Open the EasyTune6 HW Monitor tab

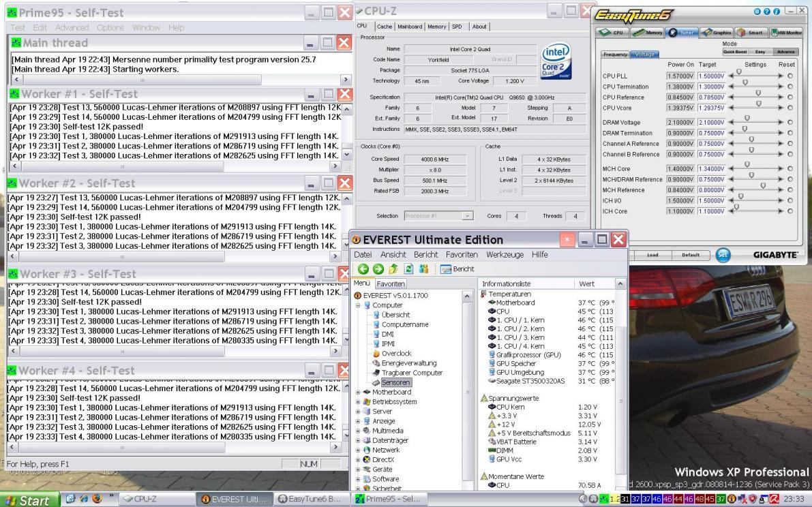coord(787,33)
